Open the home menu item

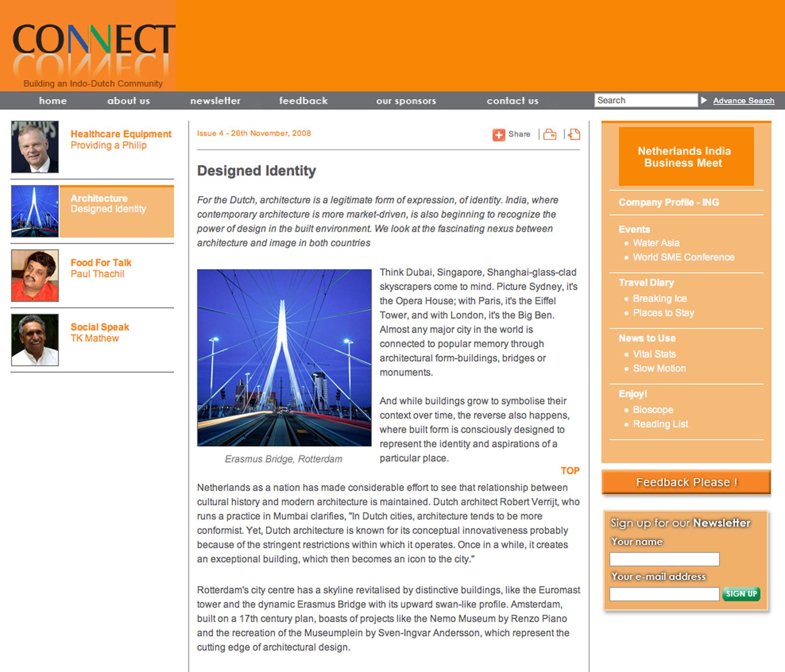(x=53, y=101)
